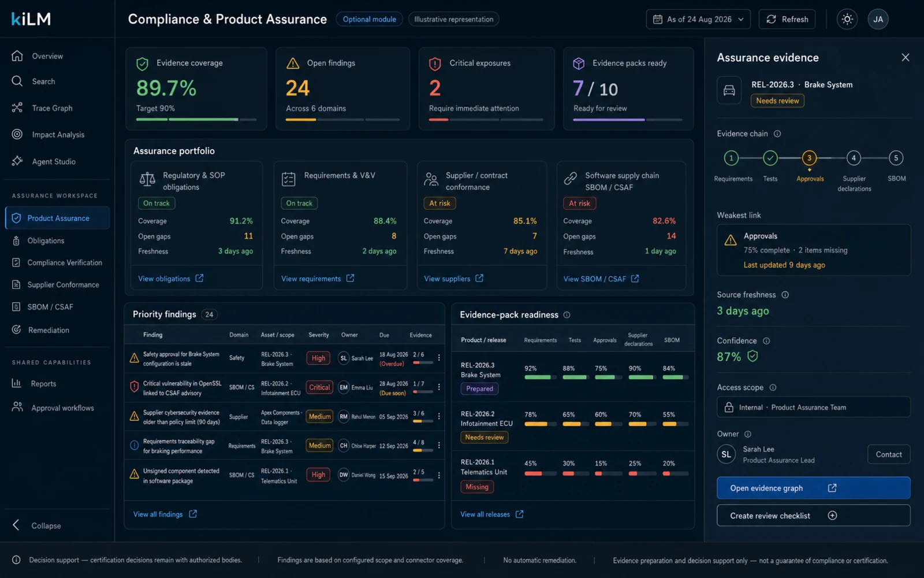Open Trace Graph icon in sidebar
The height and width of the screenshot is (578, 924).
pos(17,108)
